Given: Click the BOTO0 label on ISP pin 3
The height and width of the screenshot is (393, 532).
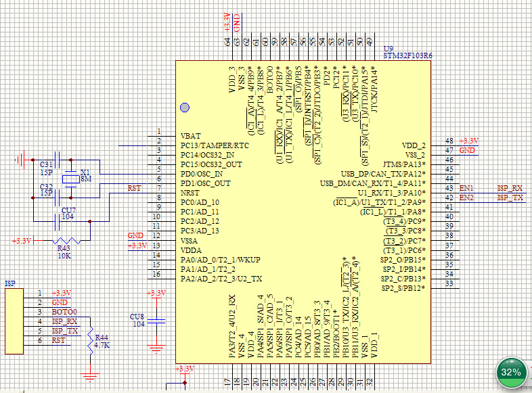Looking at the screenshot, I should (64, 312).
